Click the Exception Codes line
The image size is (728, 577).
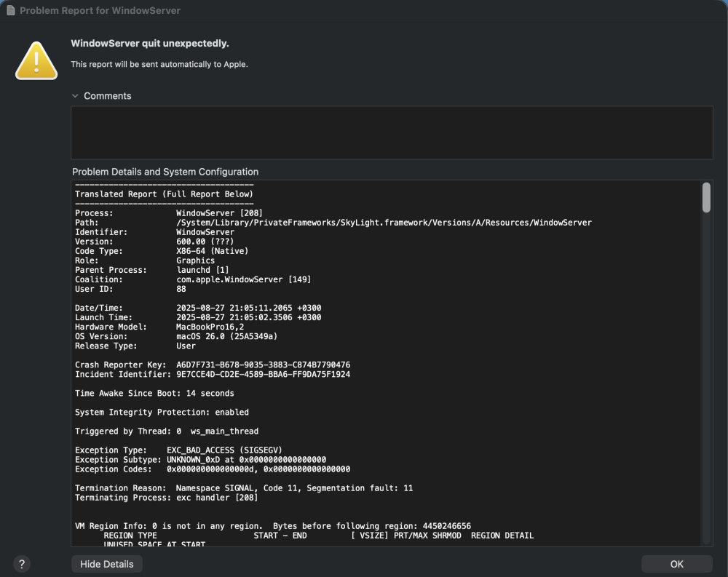[212, 469]
